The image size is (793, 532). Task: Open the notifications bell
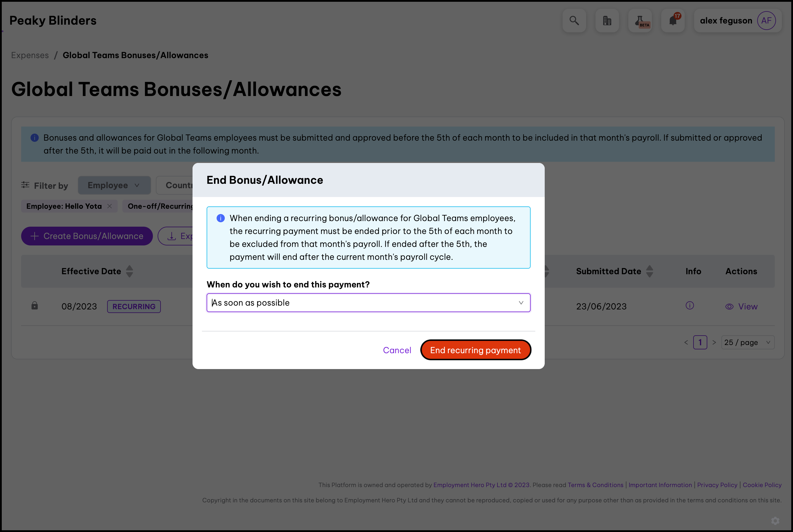click(673, 21)
